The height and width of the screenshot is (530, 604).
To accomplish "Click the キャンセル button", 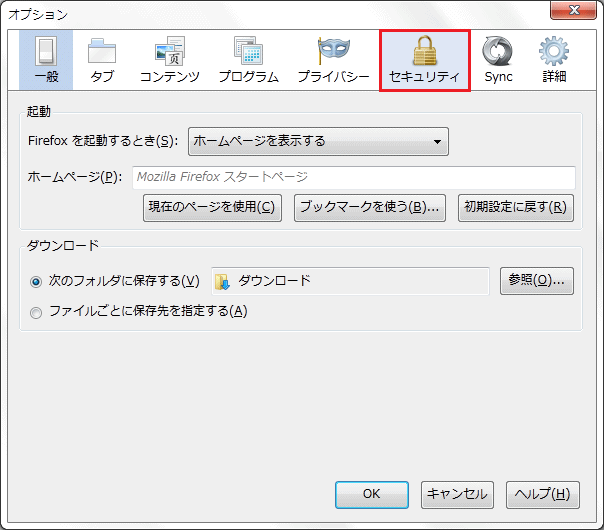I will click(457, 495).
